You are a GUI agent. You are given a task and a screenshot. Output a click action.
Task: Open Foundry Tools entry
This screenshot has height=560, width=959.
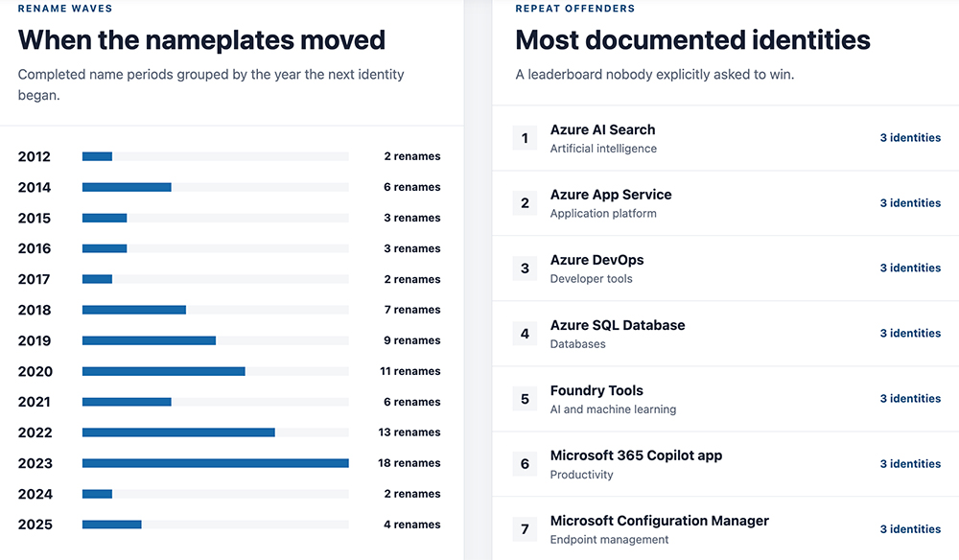[x=725, y=399]
